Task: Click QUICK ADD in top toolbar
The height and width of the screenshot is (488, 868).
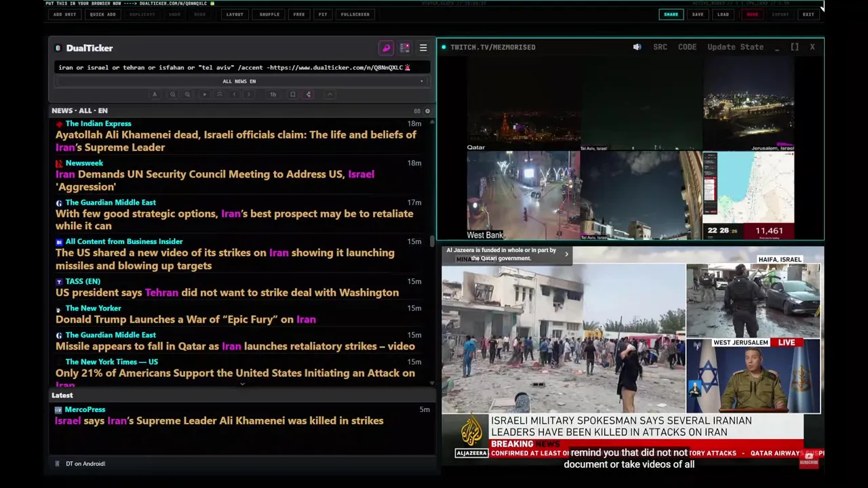Action: 102,14
